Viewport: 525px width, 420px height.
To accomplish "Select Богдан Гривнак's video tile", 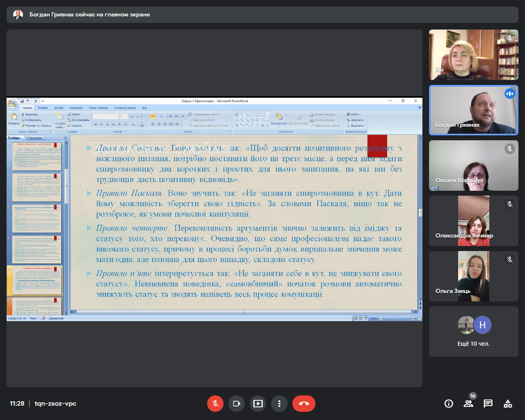I will 474,110.
